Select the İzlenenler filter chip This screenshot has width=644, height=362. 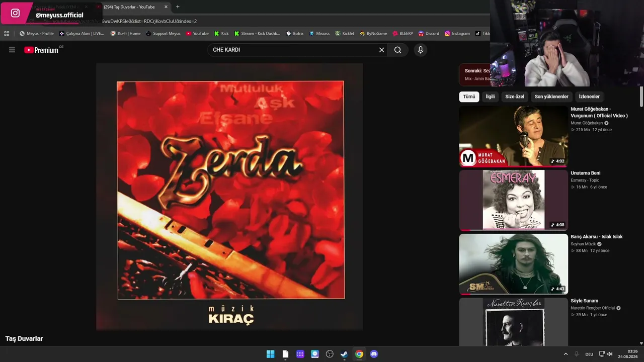589,97
